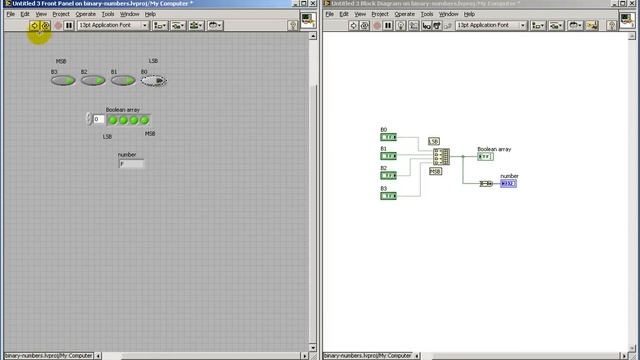Viewport: 640px width, 360px height.
Task: Select B1 terminal in block diagram
Action: pyautogui.click(x=388, y=156)
